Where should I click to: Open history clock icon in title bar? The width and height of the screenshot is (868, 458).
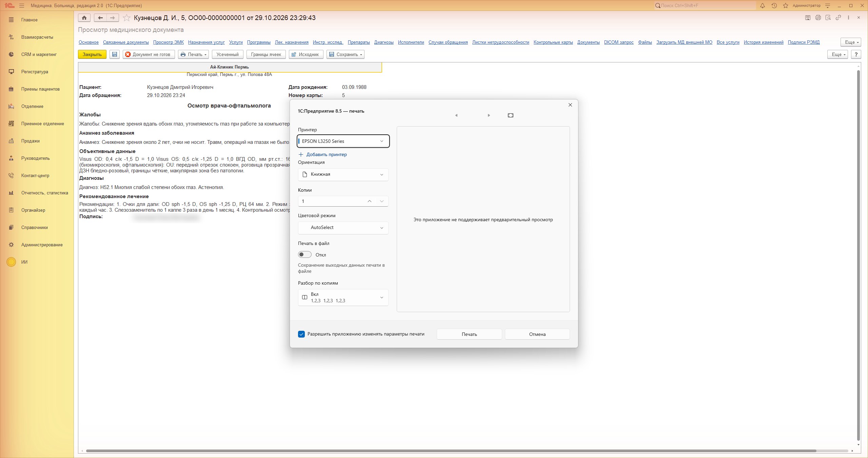point(774,5)
